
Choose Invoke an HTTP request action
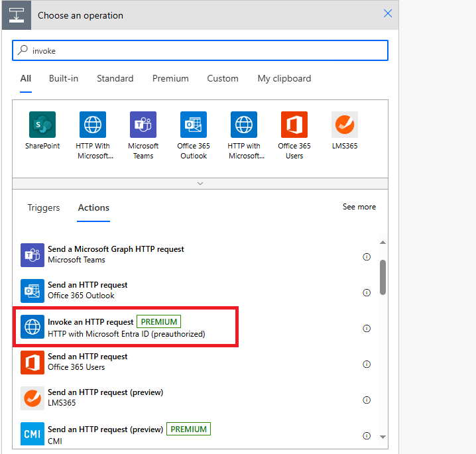(x=196, y=327)
